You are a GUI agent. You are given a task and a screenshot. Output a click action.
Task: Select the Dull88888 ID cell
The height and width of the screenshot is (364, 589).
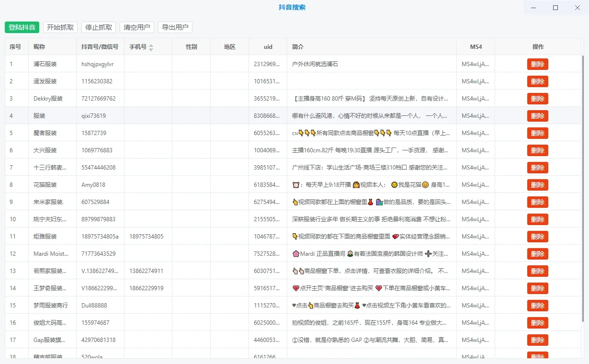(x=100, y=306)
